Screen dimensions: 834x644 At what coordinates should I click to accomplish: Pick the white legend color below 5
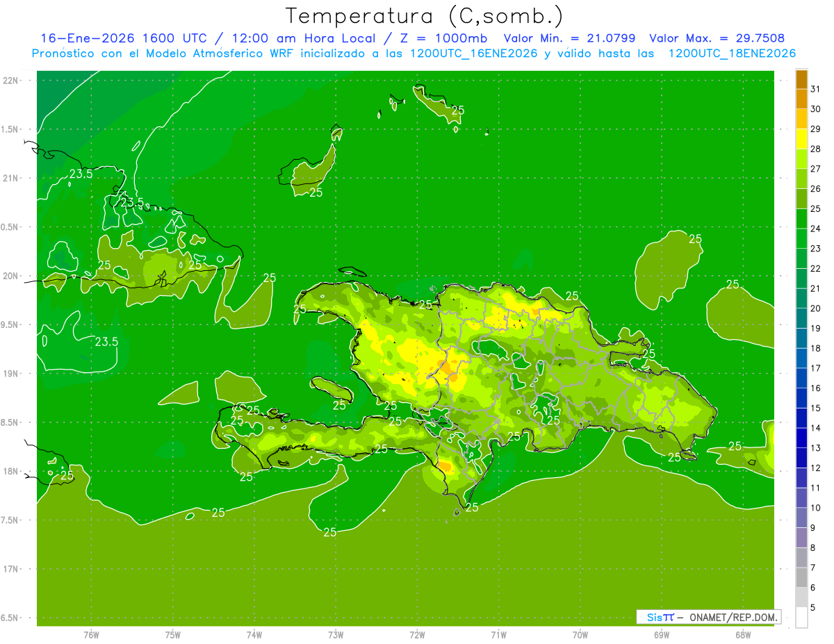[x=801, y=618]
